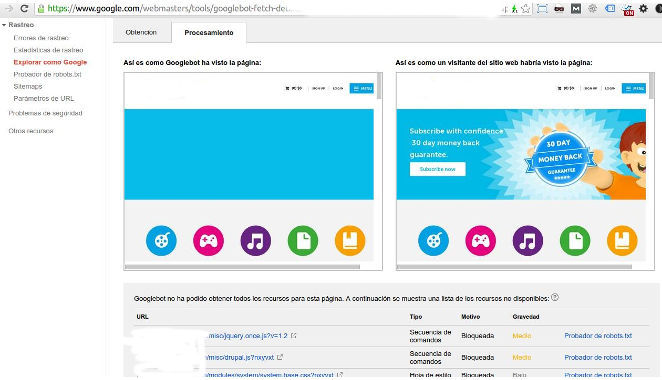Screen dimensions: 662x380
Task: Click the blue MENU button in Googlebot preview
Action: coord(362,88)
